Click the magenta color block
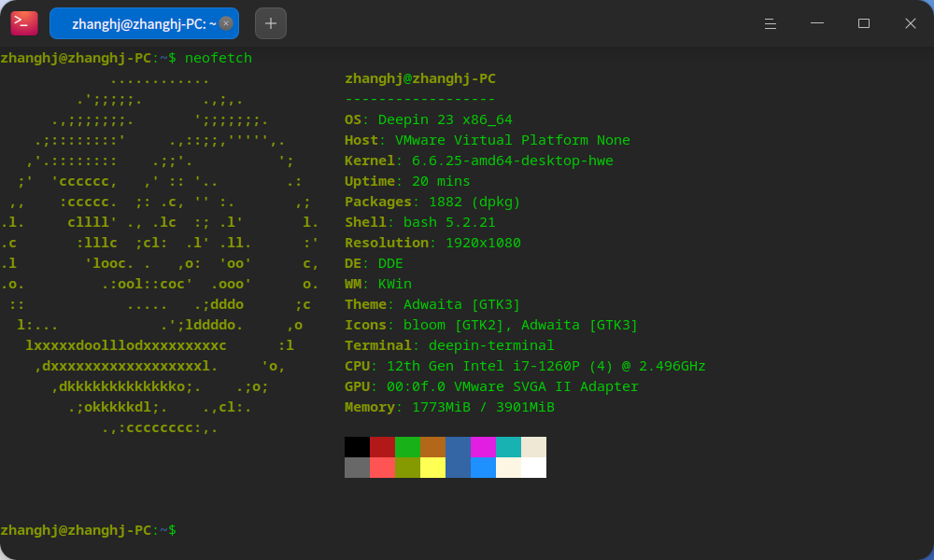Screen dimensions: 934x560 [x=483, y=447]
